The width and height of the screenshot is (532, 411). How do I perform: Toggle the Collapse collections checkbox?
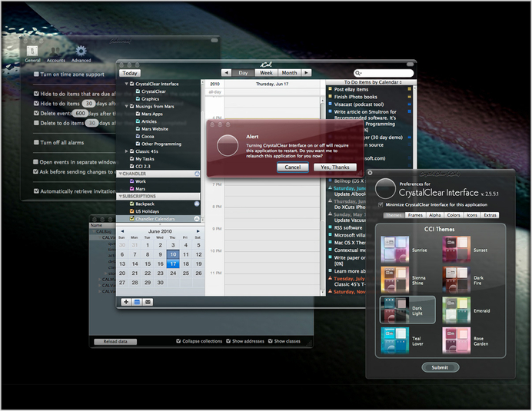(179, 340)
